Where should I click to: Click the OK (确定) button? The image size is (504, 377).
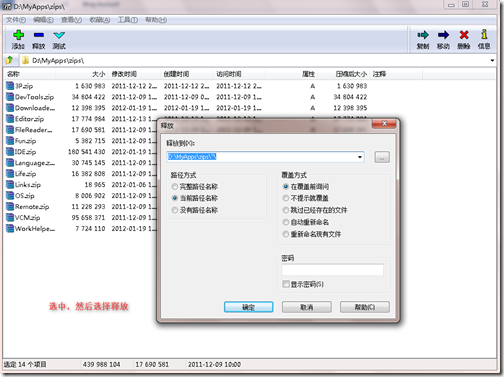tap(249, 307)
